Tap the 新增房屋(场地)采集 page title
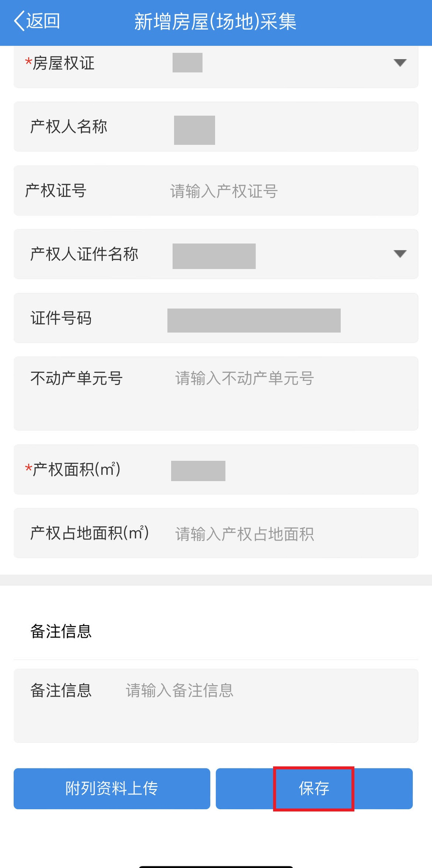 (215, 22)
